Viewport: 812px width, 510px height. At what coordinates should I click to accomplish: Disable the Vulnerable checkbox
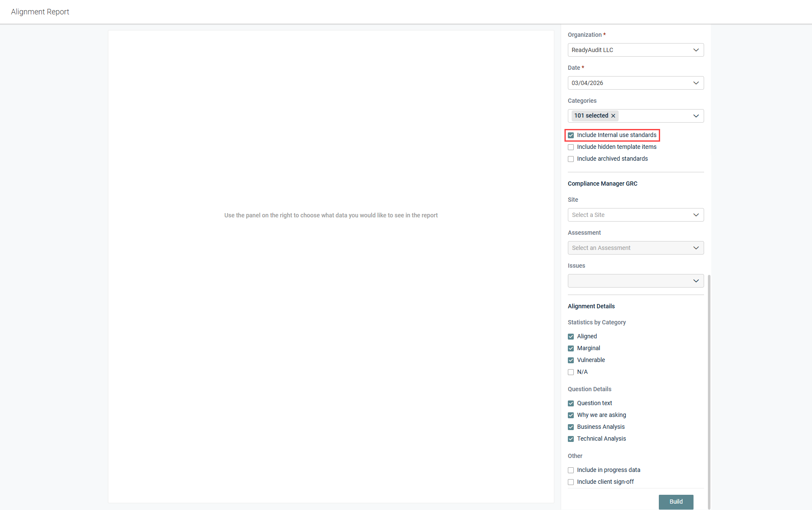pyautogui.click(x=571, y=360)
